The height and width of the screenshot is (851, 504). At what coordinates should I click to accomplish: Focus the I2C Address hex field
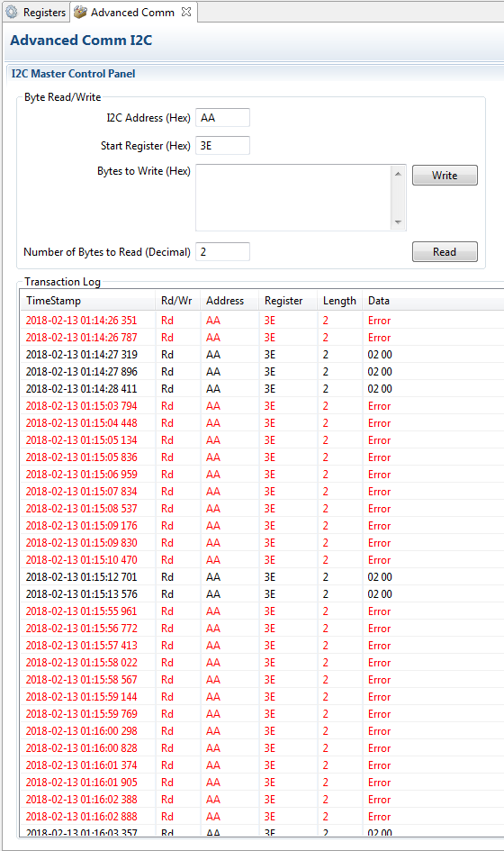coord(222,118)
